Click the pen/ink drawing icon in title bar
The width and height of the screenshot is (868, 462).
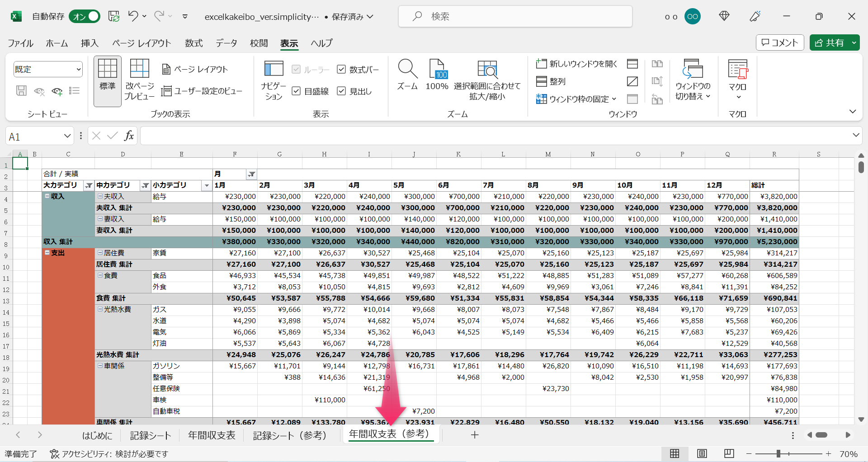click(x=755, y=16)
